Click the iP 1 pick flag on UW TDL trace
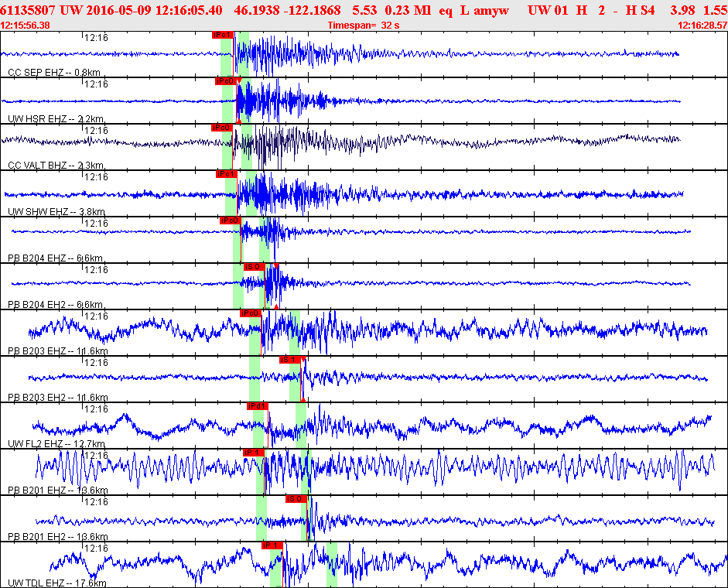The image size is (728, 588). [x=272, y=545]
